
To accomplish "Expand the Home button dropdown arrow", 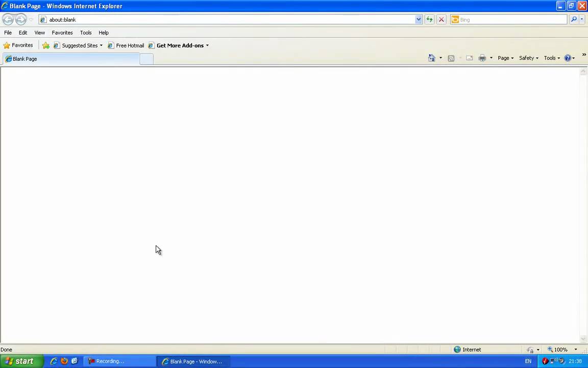I will tap(440, 58).
